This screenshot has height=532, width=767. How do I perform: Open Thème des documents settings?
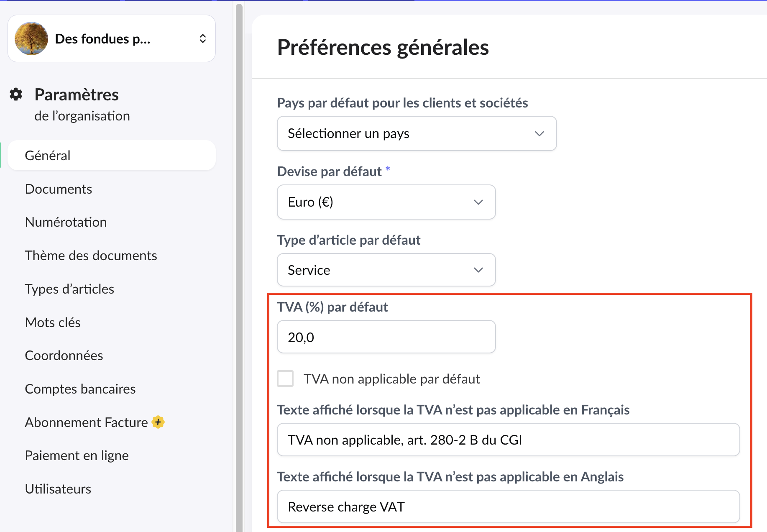click(x=91, y=256)
